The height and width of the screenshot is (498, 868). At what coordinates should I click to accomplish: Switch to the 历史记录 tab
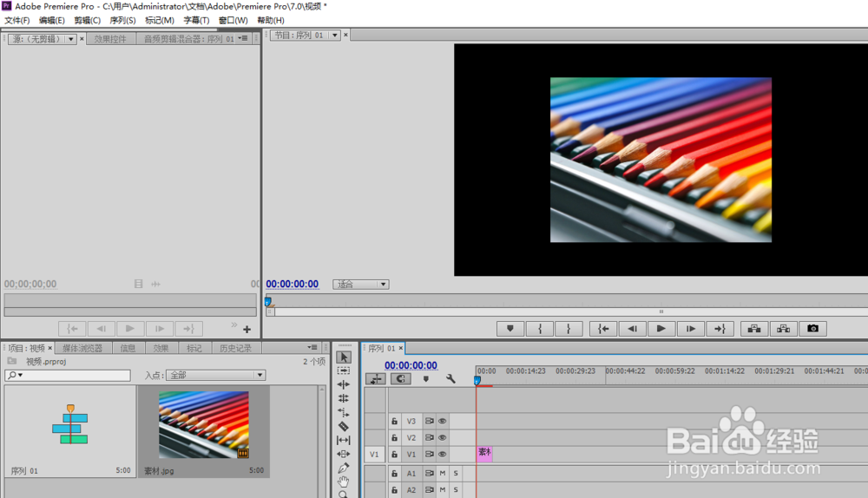(236, 348)
